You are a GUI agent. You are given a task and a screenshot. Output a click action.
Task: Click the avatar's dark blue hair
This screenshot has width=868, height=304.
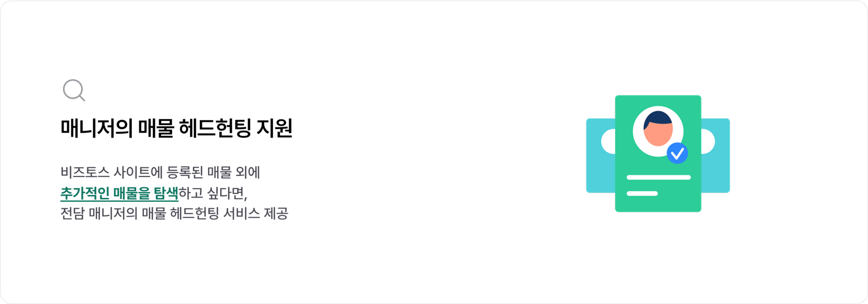click(658, 118)
